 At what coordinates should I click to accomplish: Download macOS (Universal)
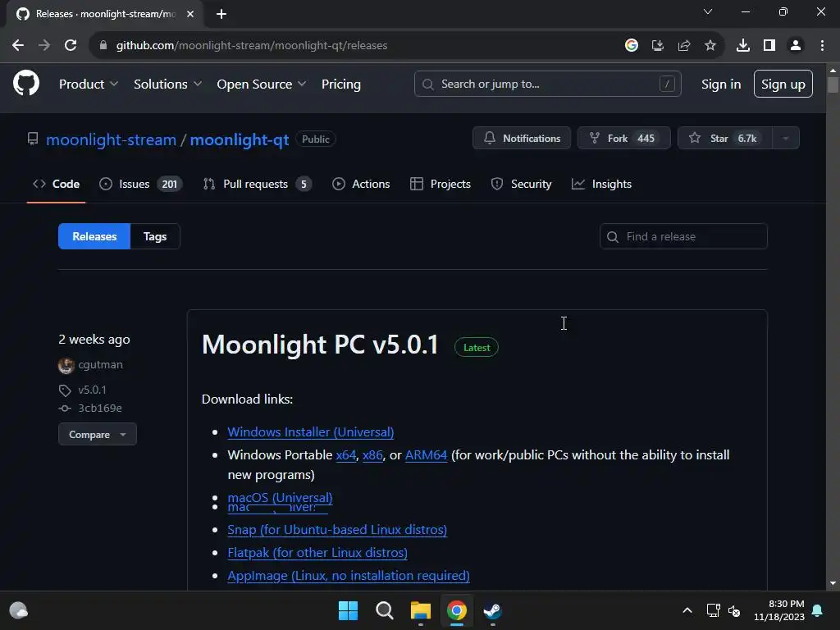point(281,497)
